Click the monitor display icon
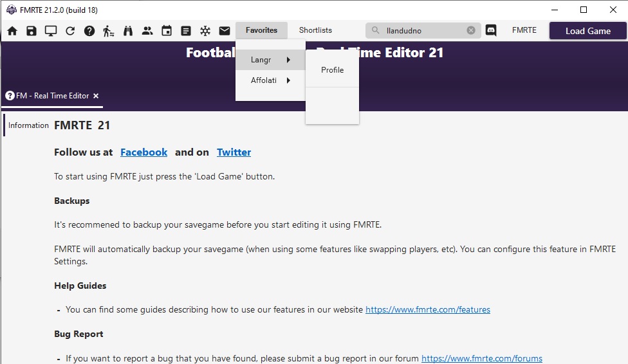 51,31
